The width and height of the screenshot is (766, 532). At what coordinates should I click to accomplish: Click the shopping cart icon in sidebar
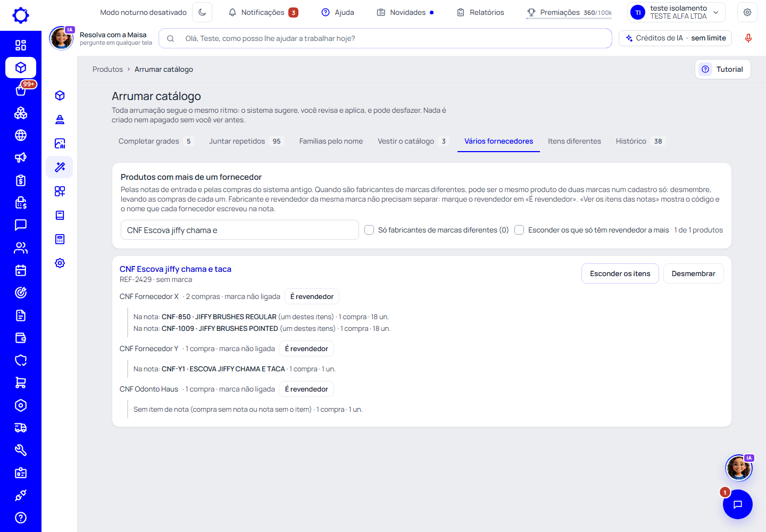[21, 383]
